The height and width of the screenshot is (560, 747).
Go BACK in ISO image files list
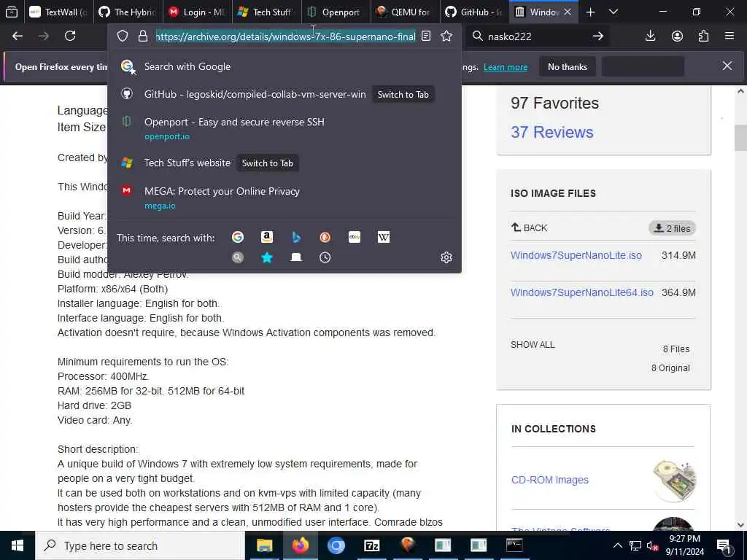click(530, 227)
